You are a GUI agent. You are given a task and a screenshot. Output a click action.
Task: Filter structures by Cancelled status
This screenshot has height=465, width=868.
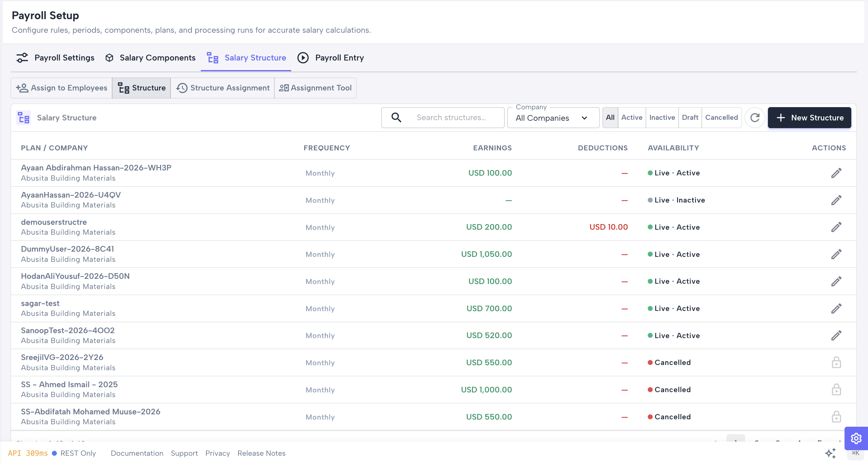click(x=721, y=118)
